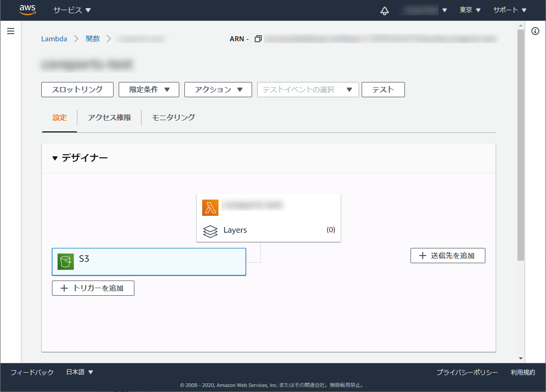Open the フィードバック link

(32, 372)
